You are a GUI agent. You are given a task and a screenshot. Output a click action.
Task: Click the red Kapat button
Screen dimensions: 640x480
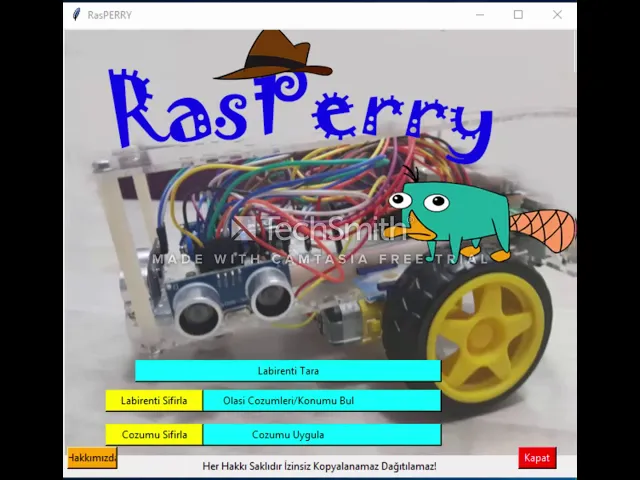537,458
